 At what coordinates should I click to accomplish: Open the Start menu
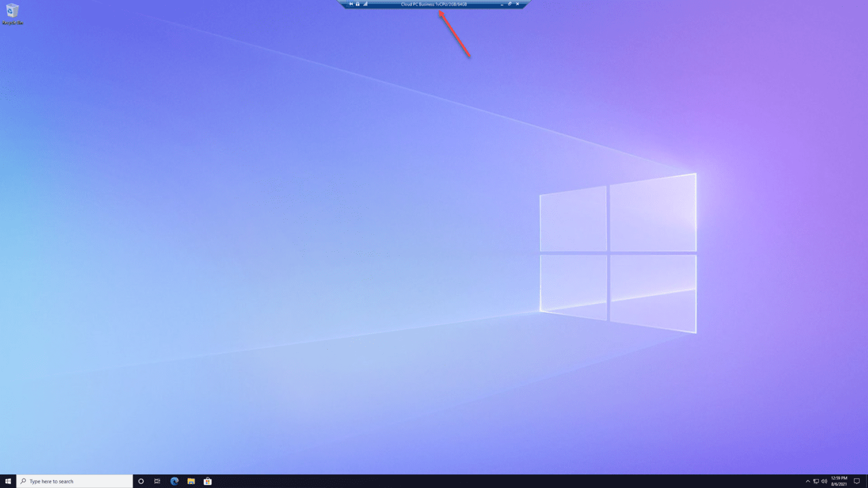click(x=8, y=481)
